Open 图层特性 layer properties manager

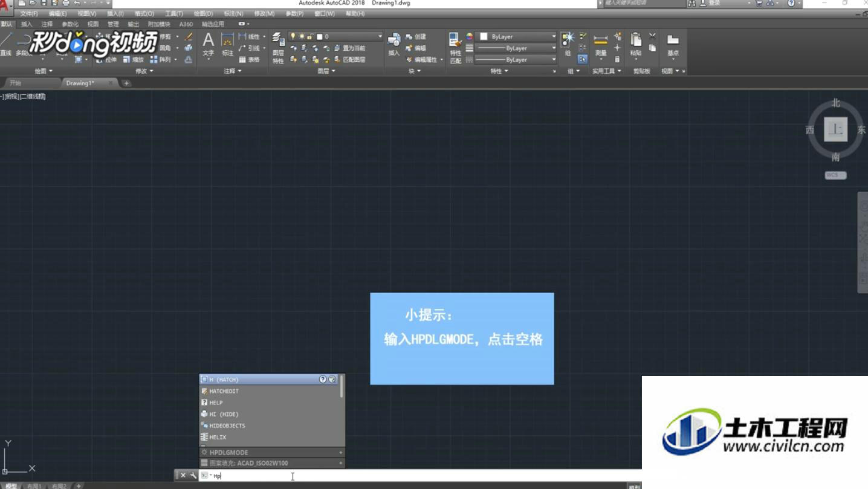(x=278, y=48)
